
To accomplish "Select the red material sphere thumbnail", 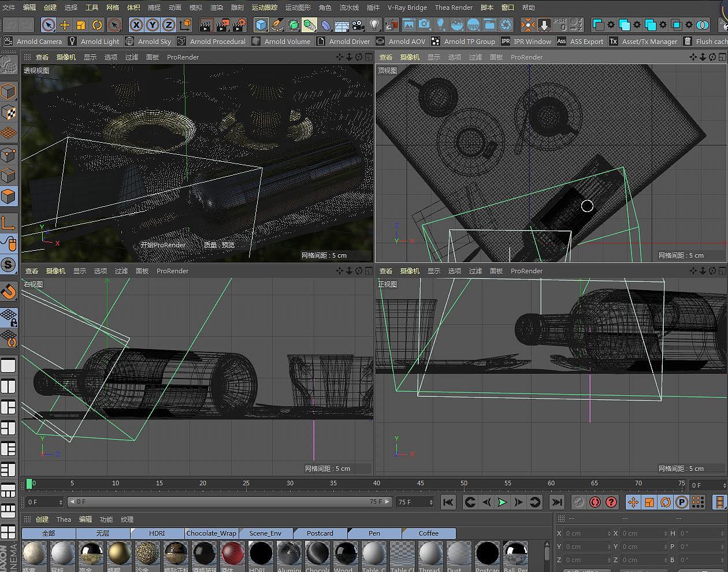I will click(232, 553).
